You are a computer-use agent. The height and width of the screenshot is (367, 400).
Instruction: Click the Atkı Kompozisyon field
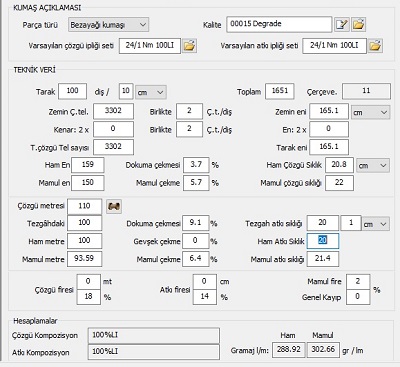click(154, 352)
